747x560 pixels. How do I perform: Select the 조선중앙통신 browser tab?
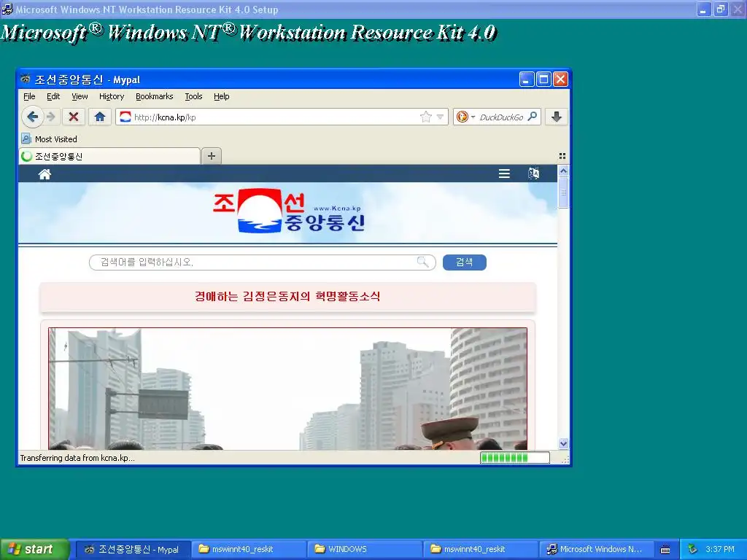click(109, 156)
